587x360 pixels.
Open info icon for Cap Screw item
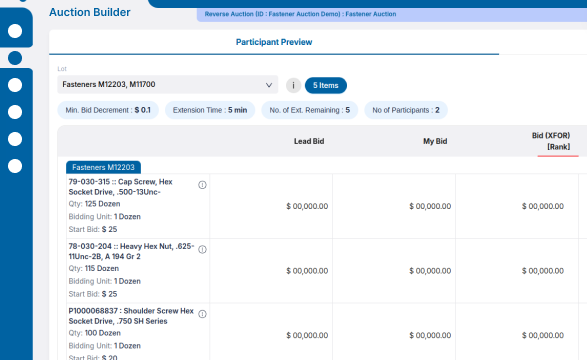pos(202,185)
